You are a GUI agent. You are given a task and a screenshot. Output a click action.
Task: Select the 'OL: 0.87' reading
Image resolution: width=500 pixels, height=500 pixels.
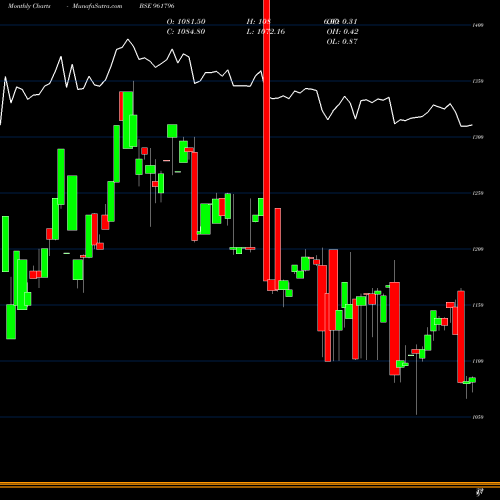click(x=342, y=41)
